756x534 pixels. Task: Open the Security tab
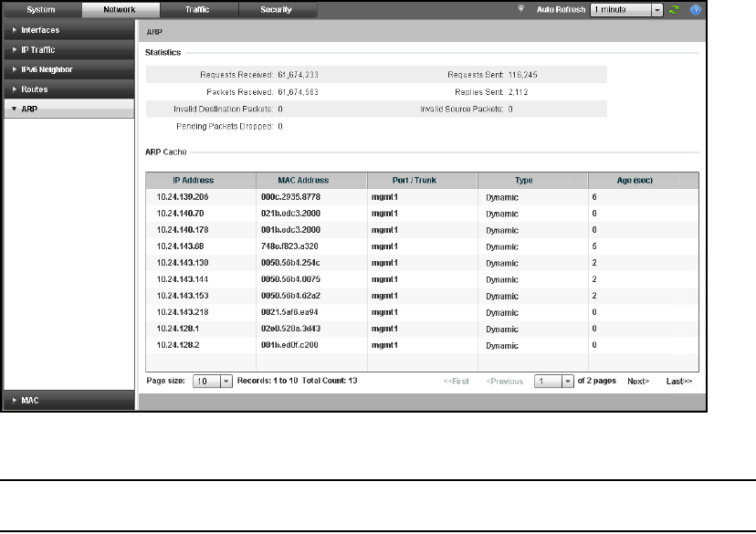click(x=277, y=10)
